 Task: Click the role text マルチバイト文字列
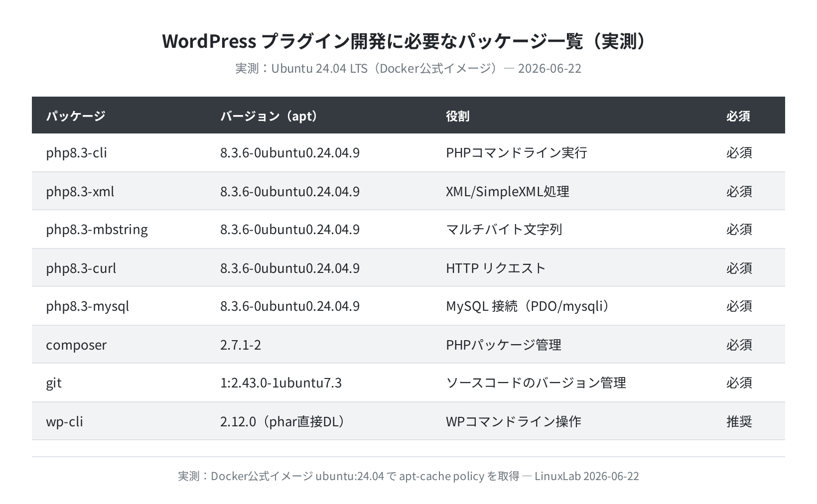(x=504, y=229)
